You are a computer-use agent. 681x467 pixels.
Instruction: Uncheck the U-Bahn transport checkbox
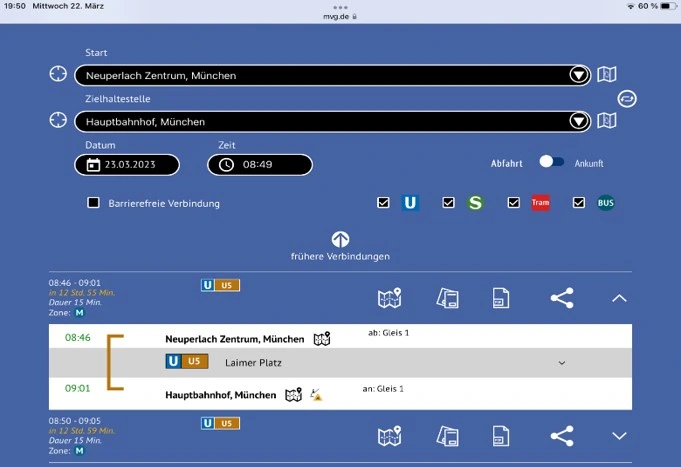(383, 203)
